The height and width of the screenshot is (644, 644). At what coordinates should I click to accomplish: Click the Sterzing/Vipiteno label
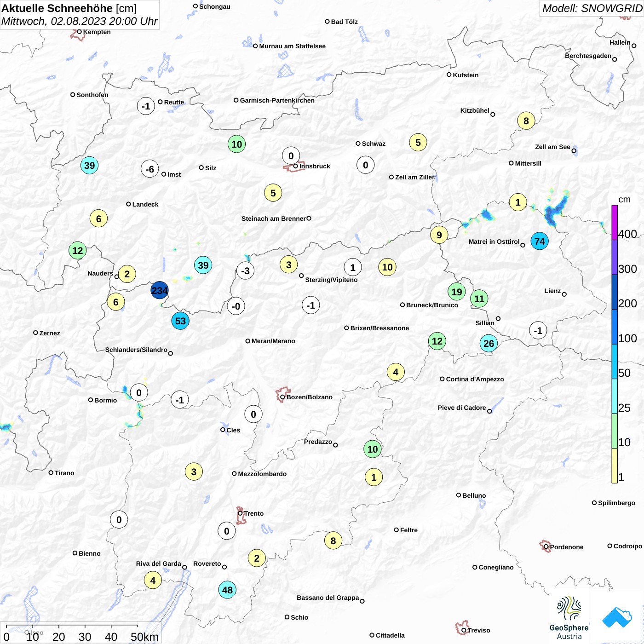(x=331, y=280)
